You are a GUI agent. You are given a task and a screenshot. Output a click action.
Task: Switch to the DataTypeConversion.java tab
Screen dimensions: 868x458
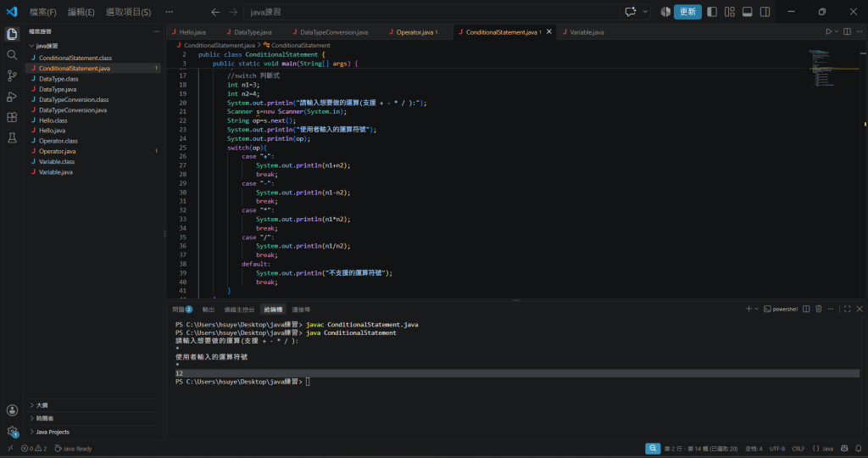[x=333, y=32]
